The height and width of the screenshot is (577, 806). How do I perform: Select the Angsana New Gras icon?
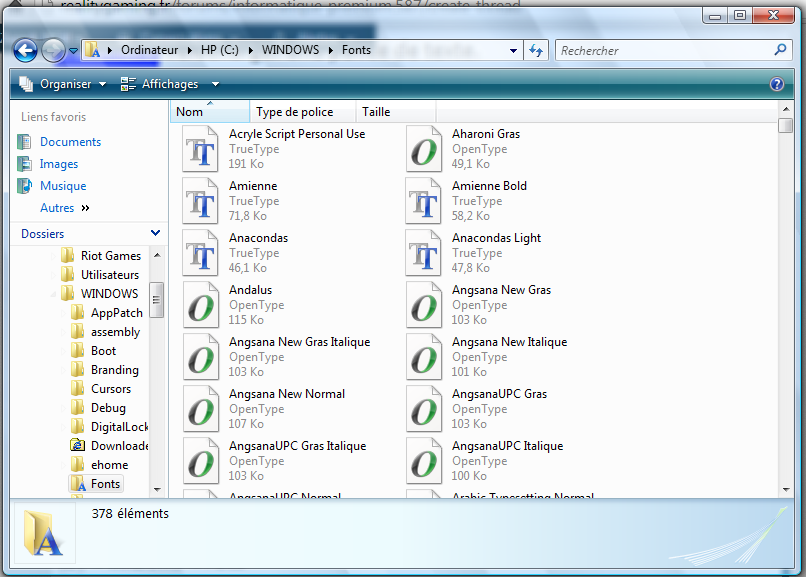[424, 305]
